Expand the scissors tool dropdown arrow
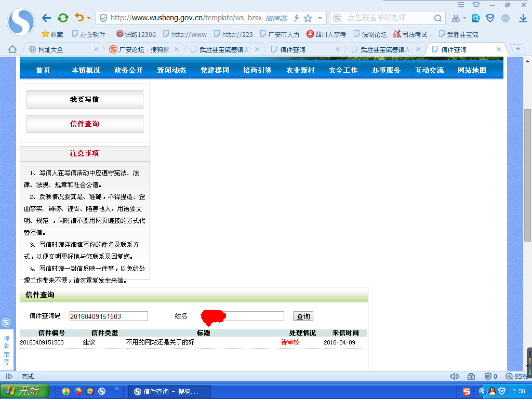Viewport: 532px width, 399px height. click(x=464, y=19)
